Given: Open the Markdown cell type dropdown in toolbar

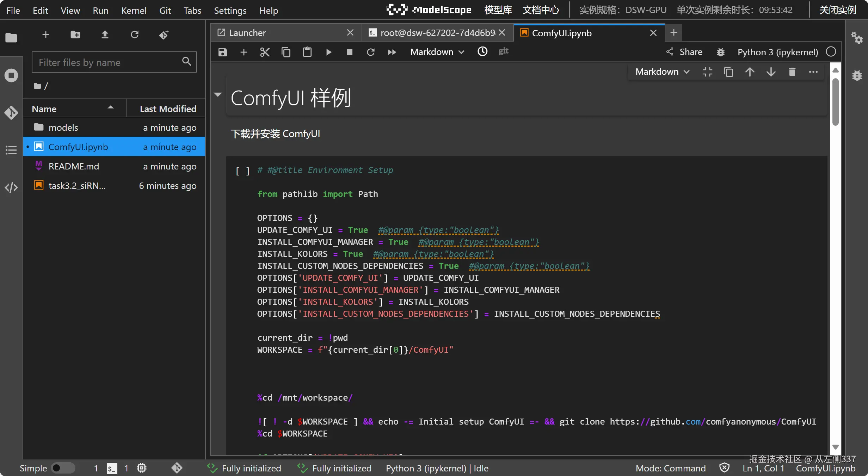Looking at the screenshot, I should tap(437, 52).
